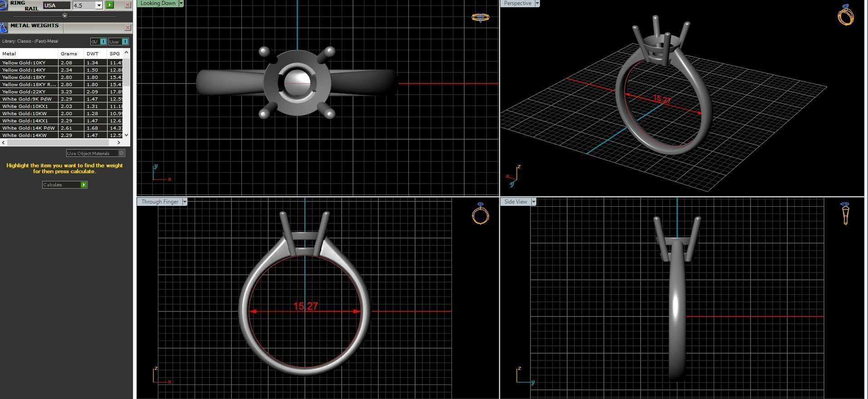The image size is (868, 399).
Task: Click the metal table's scroll down arrow
Action: click(127, 135)
